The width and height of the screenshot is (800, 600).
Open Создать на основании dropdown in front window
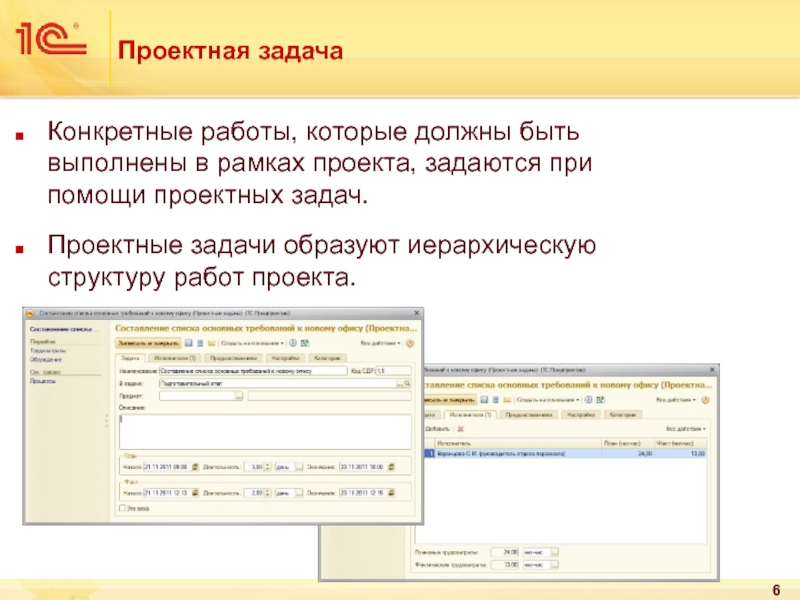point(253,343)
